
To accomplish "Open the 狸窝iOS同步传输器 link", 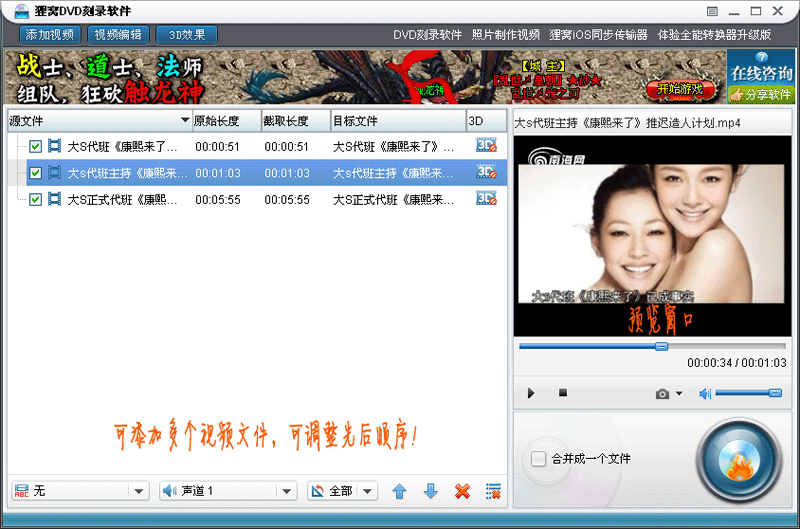I will tap(598, 35).
